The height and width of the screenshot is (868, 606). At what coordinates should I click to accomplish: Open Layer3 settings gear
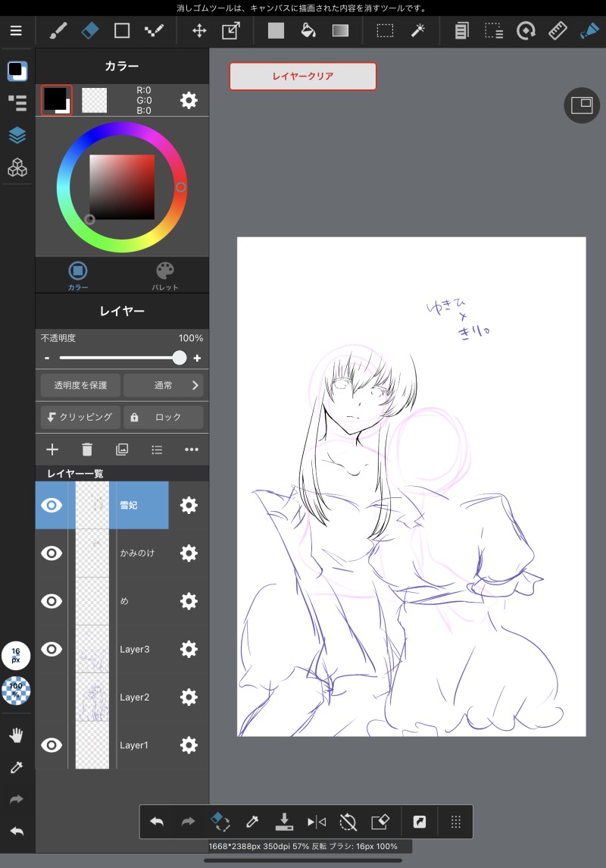pyautogui.click(x=189, y=649)
